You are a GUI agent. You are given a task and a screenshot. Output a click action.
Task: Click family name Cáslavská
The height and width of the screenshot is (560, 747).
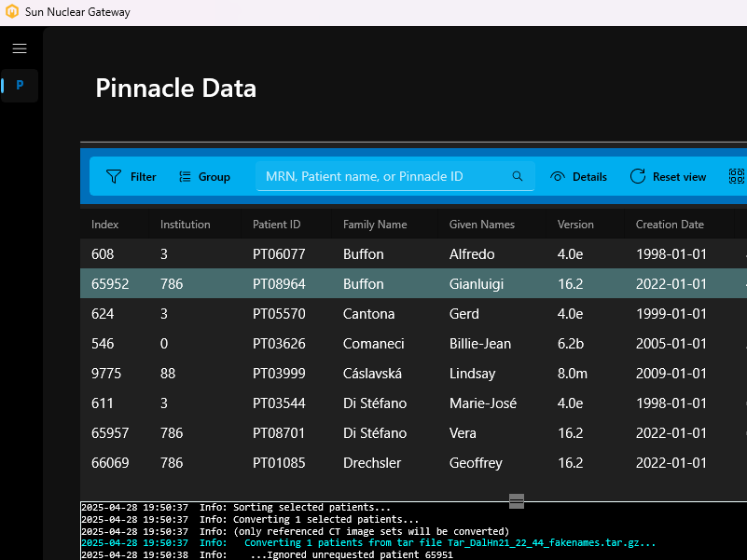(372, 374)
